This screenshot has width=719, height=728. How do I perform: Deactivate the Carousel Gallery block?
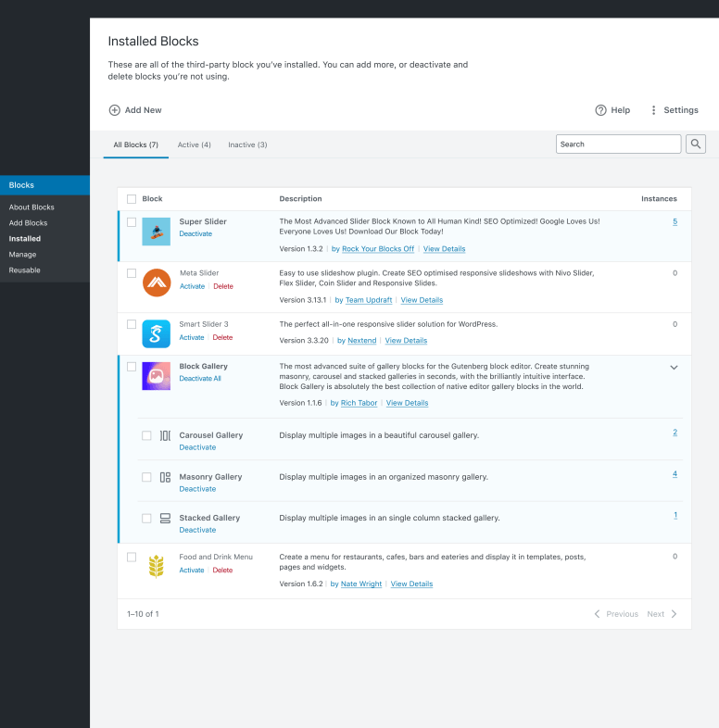point(197,447)
